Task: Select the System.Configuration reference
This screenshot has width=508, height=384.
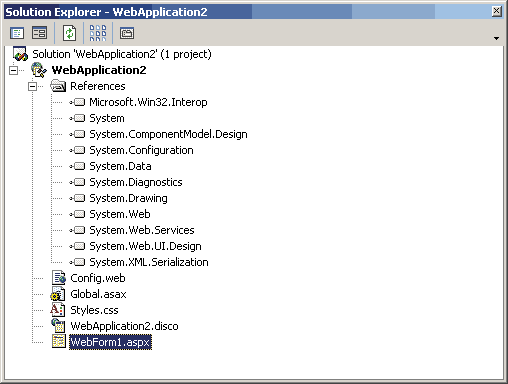Action: pos(141,150)
